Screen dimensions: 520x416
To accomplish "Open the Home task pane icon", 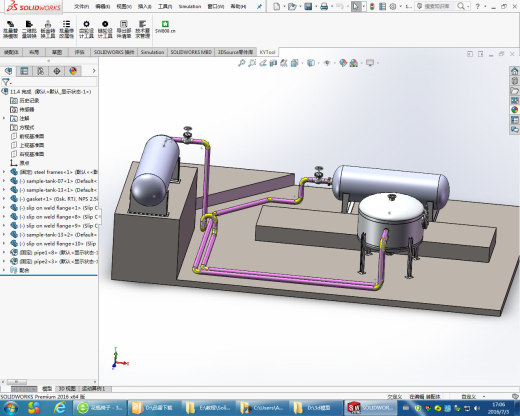I will click(515, 71).
